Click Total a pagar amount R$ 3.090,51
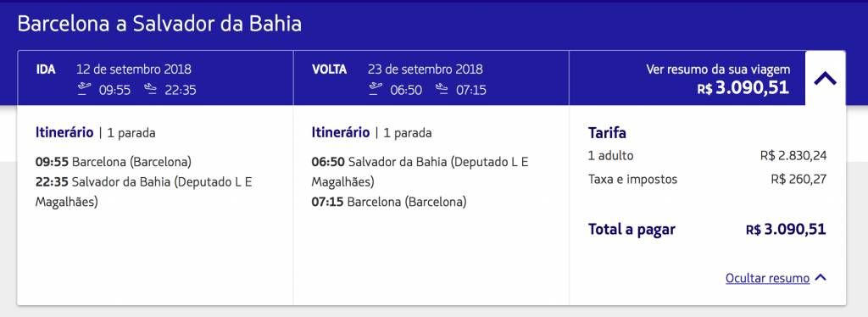Image resolution: width=868 pixels, height=317 pixels. coord(786,230)
